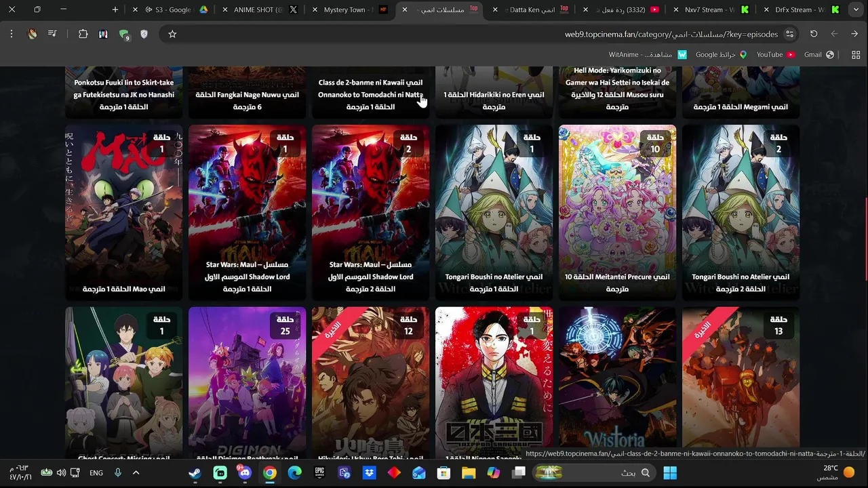The width and height of the screenshot is (868, 488).
Task: Switch the ENG input language indicator
Action: (x=96, y=472)
